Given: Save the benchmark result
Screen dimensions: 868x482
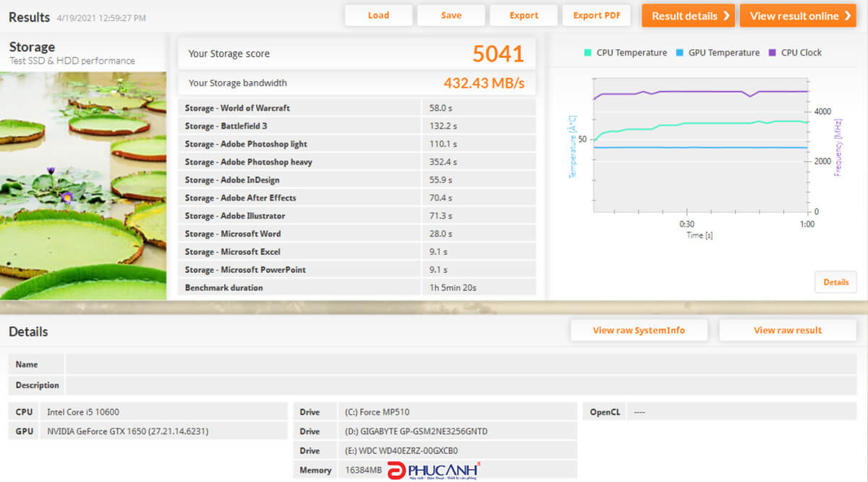Looking at the screenshot, I should 451,15.
